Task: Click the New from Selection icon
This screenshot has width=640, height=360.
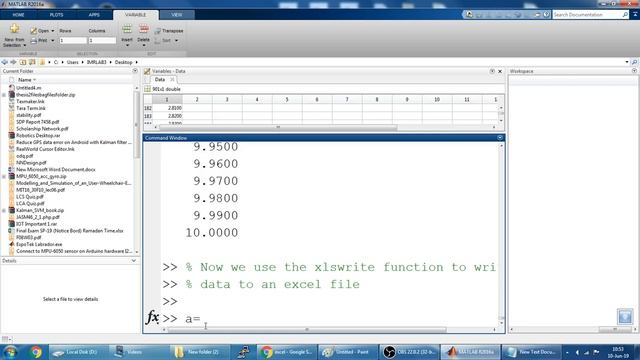Action: pos(14,29)
